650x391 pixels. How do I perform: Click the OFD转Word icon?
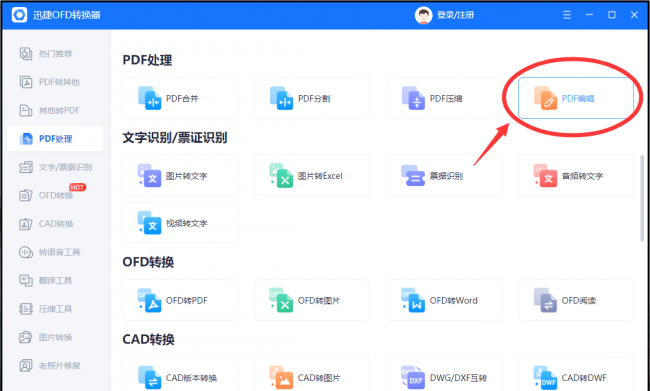(x=413, y=300)
